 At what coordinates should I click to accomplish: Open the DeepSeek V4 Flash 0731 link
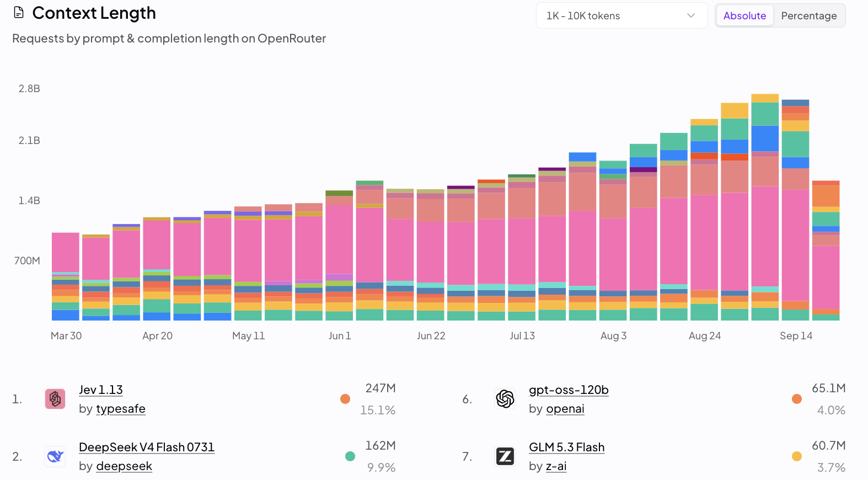tap(147, 447)
